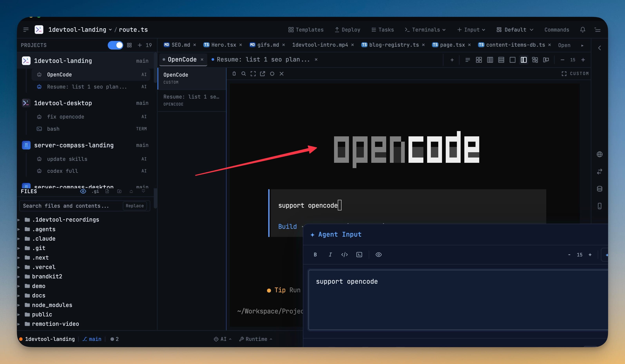
Task: Click the pop-out external window icon
Action: pyautogui.click(x=262, y=74)
